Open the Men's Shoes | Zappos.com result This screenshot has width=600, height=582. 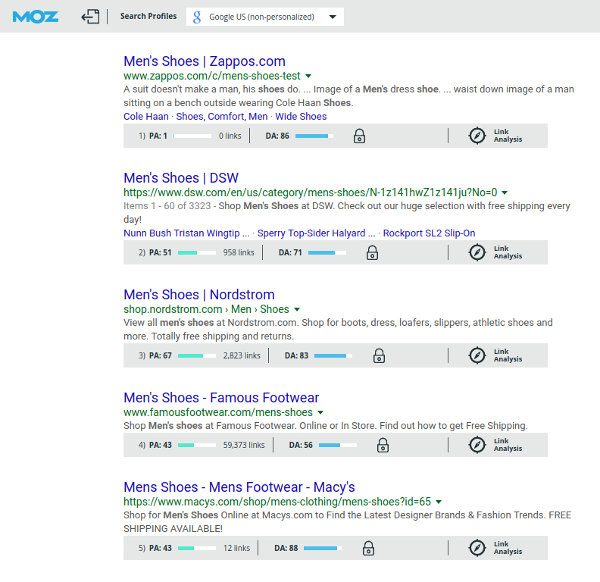[204, 61]
